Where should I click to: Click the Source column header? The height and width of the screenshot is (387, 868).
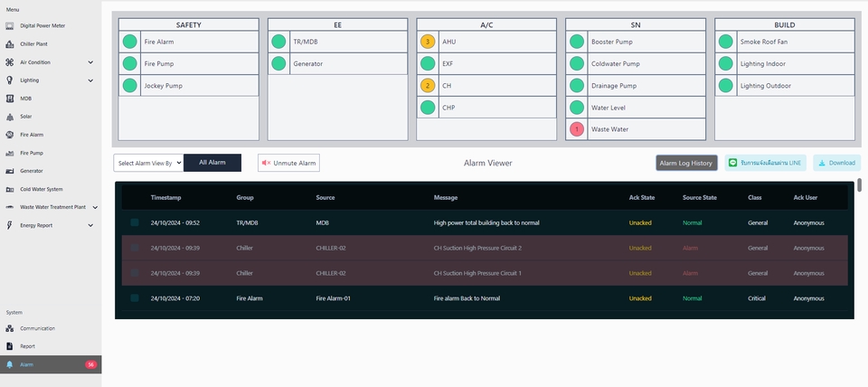click(x=325, y=198)
